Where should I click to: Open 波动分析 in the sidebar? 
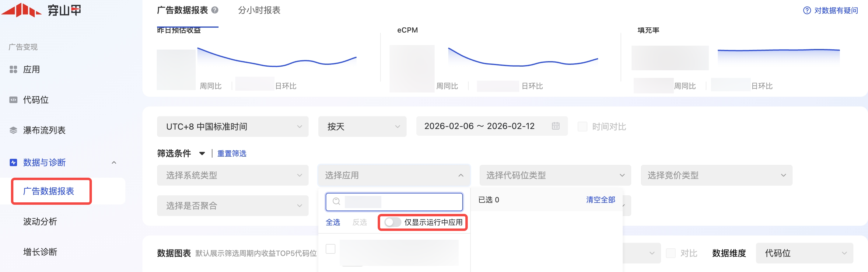point(40,221)
